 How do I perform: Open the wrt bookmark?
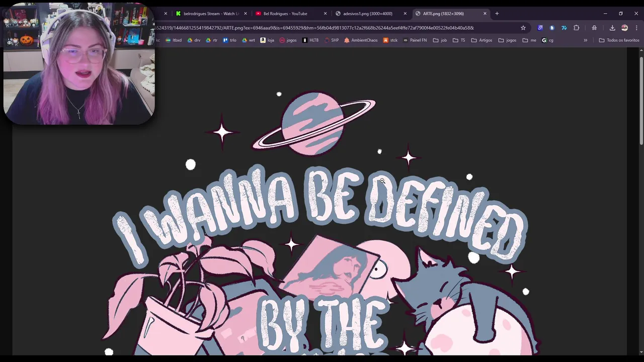tap(249, 40)
